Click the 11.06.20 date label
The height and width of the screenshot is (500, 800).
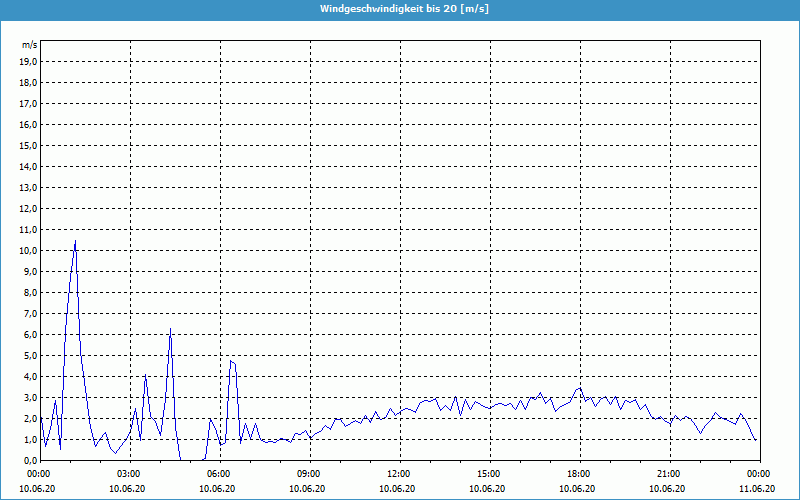coord(758,488)
